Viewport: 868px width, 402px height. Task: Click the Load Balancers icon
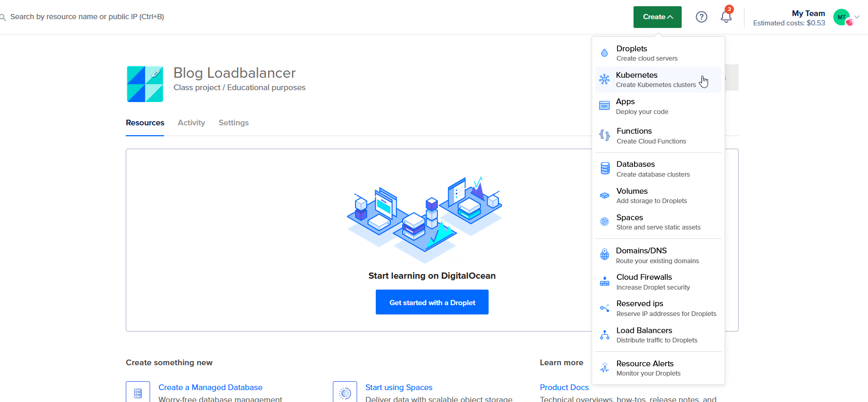(x=605, y=335)
